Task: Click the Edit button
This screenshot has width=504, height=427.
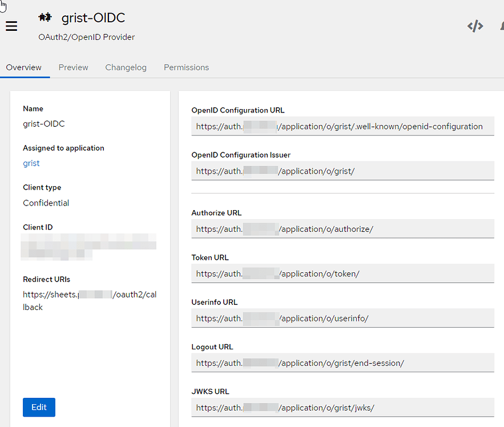Action: [x=38, y=407]
